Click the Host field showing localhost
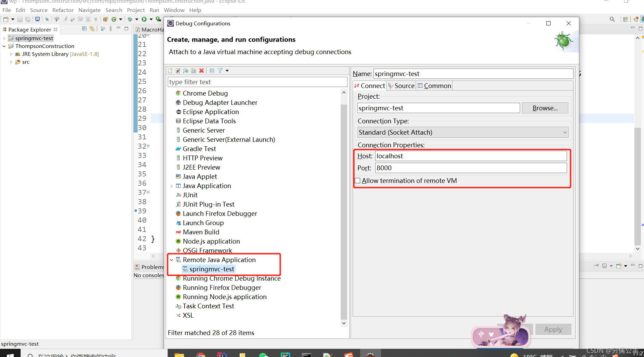Image resolution: width=644 pixels, height=357 pixels. pyautogui.click(x=471, y=156)
